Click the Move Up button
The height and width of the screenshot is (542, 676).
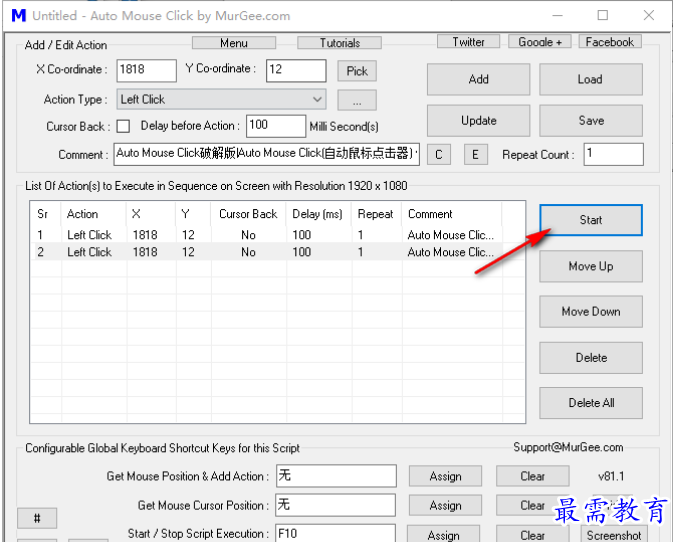pyautogui.click(x=591, y=266)
